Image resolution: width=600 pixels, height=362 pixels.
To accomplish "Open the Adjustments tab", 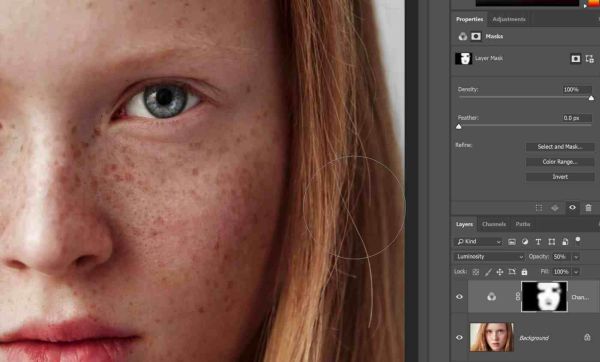I will (509, 19).
